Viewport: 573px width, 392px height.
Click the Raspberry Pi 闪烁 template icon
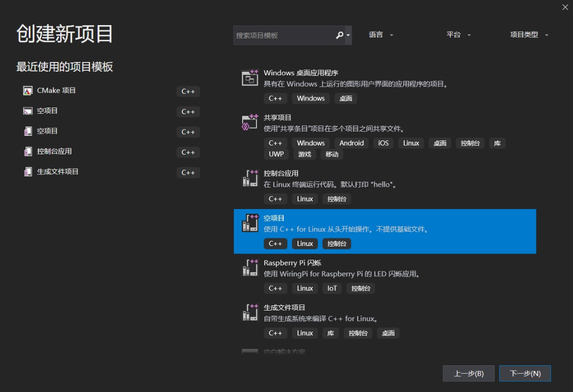(x=250, y=267)
